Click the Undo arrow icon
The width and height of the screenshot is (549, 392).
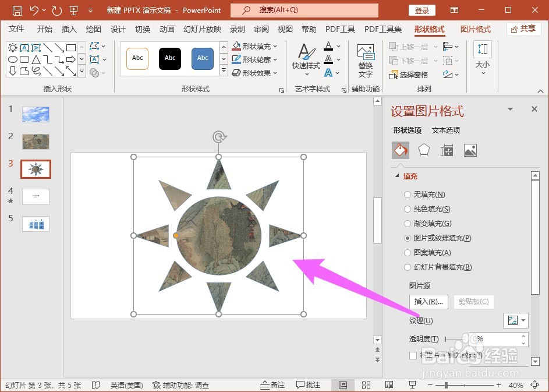tap(34, 10)
